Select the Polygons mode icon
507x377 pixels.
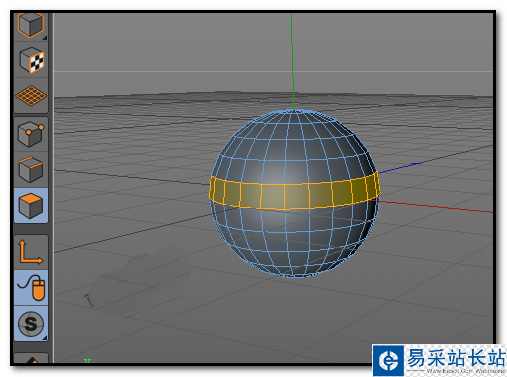[x=31, y=205]
